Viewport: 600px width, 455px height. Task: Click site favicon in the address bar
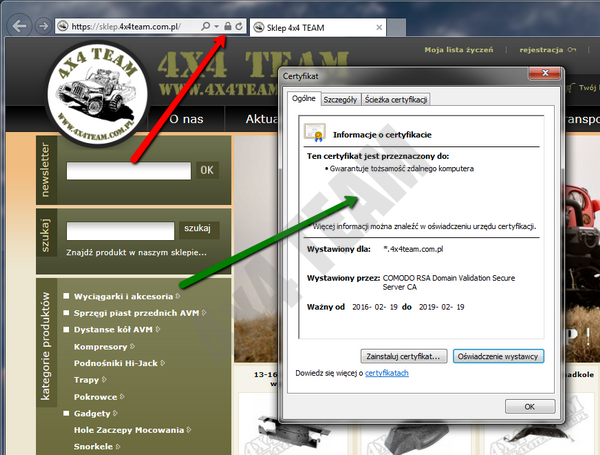pos(62,26)
